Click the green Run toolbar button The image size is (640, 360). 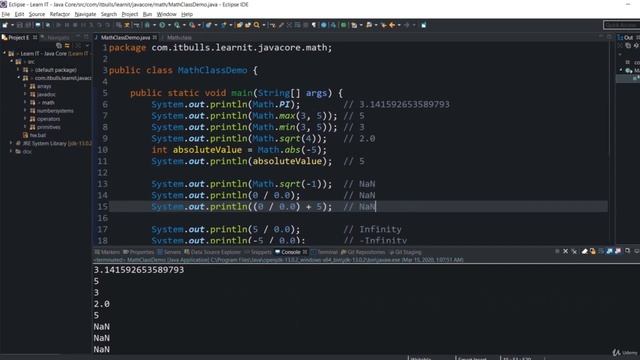[162, 25]
